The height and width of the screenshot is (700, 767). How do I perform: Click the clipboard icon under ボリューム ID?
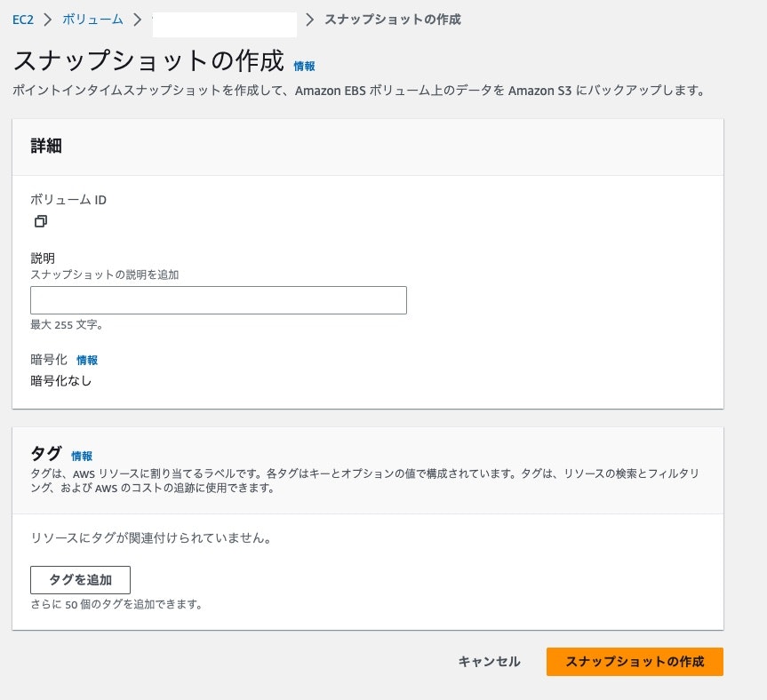tap(40, 221)
